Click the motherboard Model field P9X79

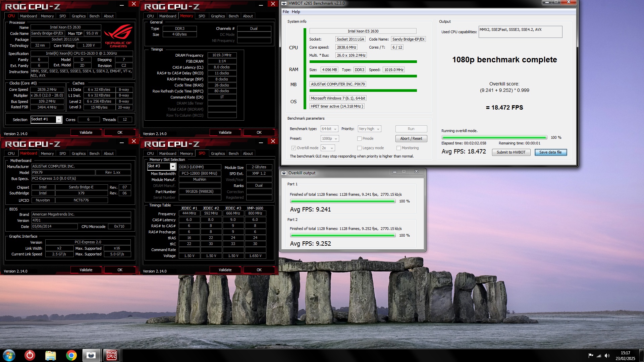[x=63, y=172]
